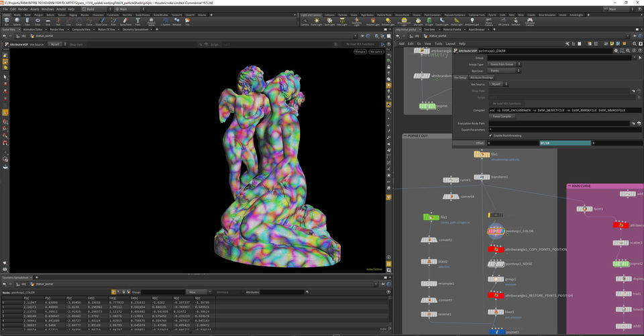Viewport: 644px width, 336px height.
Task: Click the Offset teal slider field
Action: pos(565,143)
